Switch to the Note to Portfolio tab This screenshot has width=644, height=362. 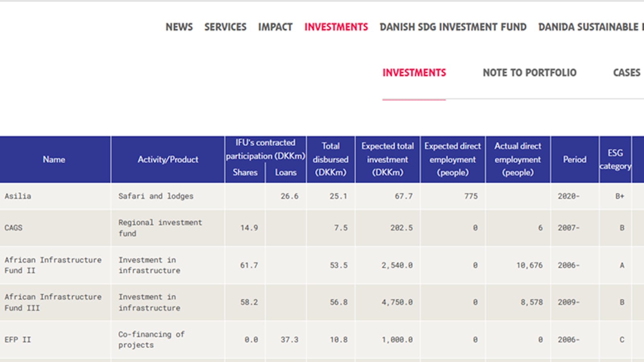(529, 73)
